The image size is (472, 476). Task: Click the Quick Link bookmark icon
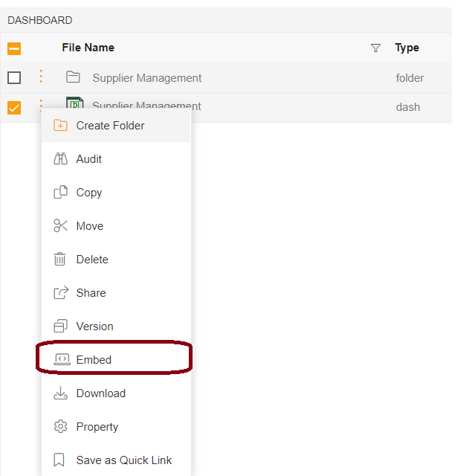pyautogui.click(x=59, y=460)
